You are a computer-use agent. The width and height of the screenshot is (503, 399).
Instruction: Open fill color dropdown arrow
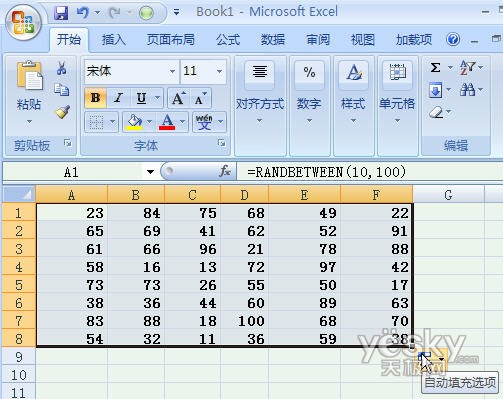[150, 122]
